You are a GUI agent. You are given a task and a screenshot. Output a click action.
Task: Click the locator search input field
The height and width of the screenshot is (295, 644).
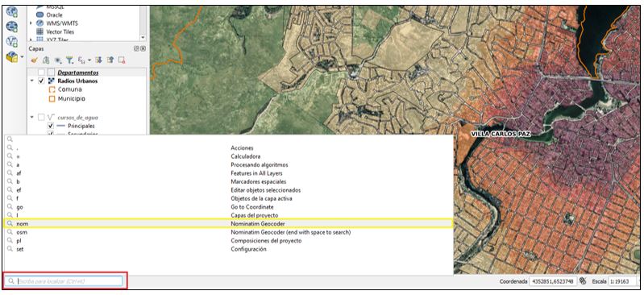point(64,281)
